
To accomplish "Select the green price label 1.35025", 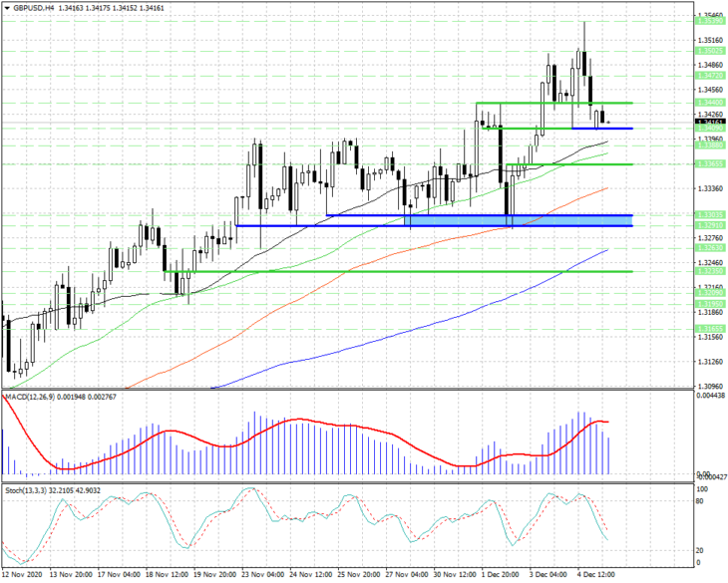I will [710, 51].
